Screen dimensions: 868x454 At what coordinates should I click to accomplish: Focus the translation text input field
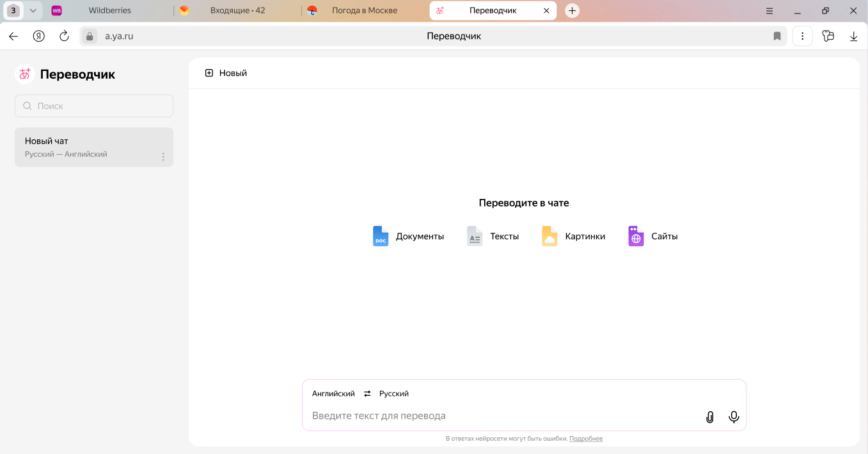point(499,416)
